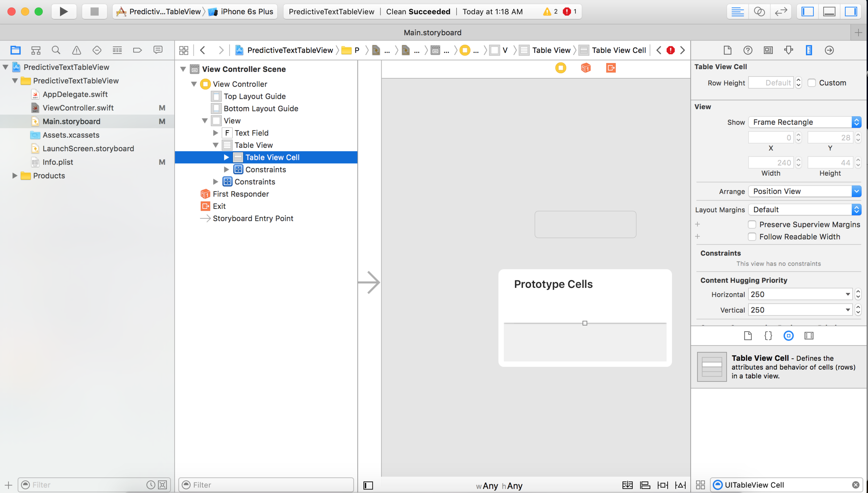The image size is (868, 493).
Task: Go back in editor history
Action: pos(203,50)
